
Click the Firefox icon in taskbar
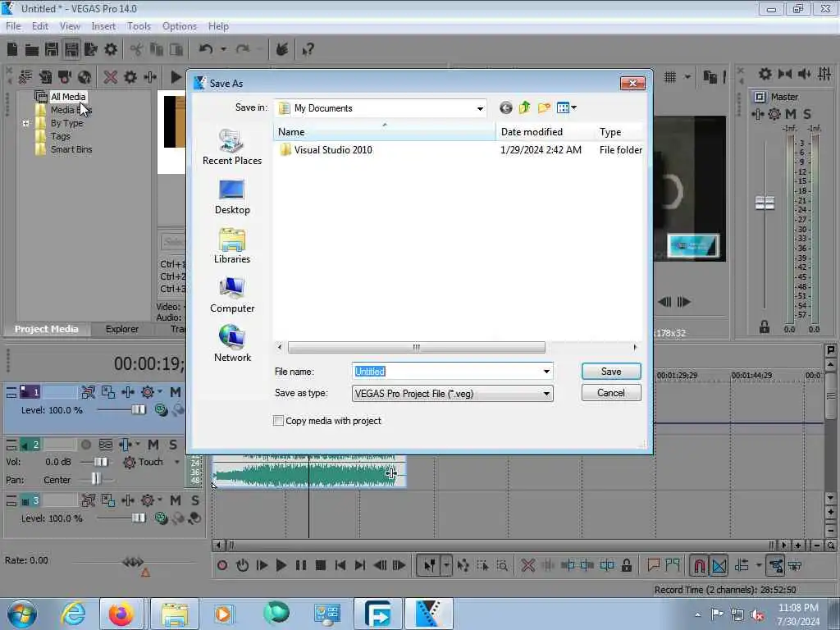coord(121,614)
